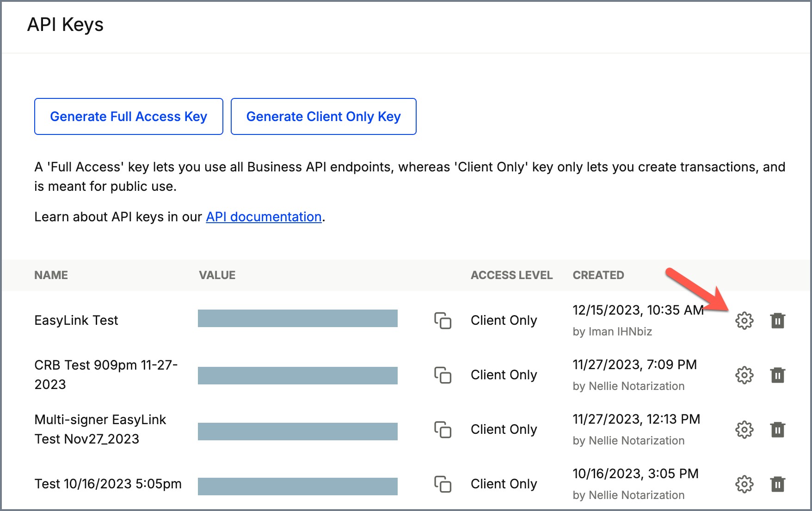Copy Multi-signer EasyLink Test key value

click(443, 430)
